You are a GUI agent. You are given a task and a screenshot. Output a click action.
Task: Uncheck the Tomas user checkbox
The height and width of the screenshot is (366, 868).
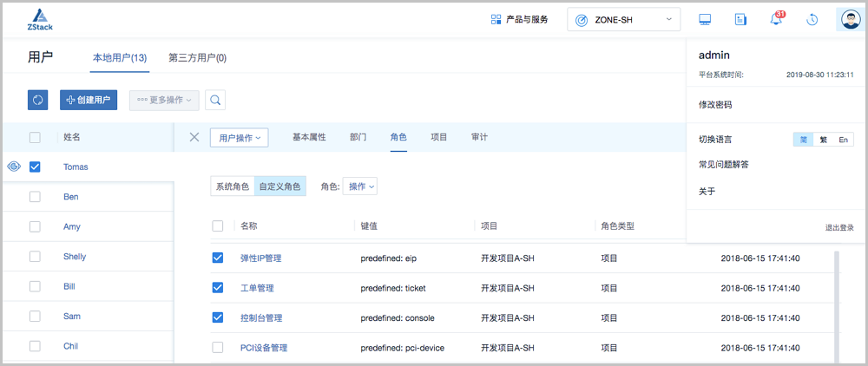tap(36, 167)
